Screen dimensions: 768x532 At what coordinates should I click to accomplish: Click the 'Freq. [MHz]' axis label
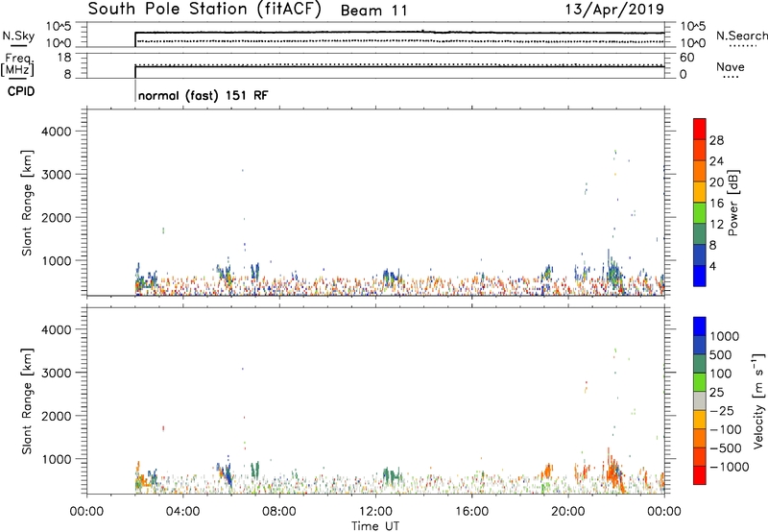point(17,64)
